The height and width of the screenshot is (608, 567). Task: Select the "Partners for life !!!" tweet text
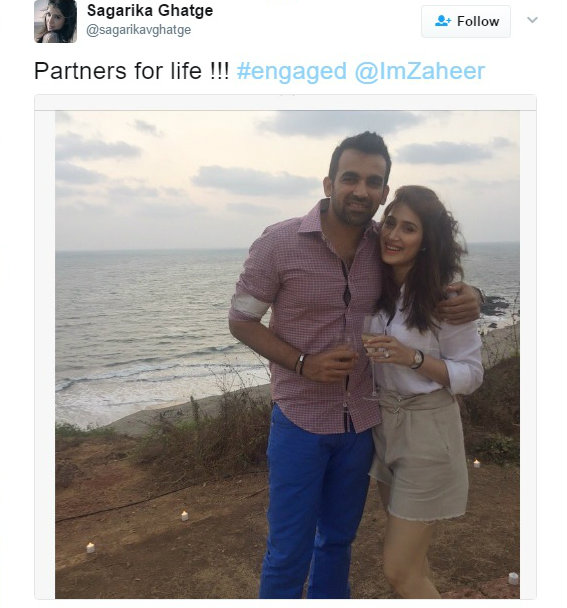(132, 71)
